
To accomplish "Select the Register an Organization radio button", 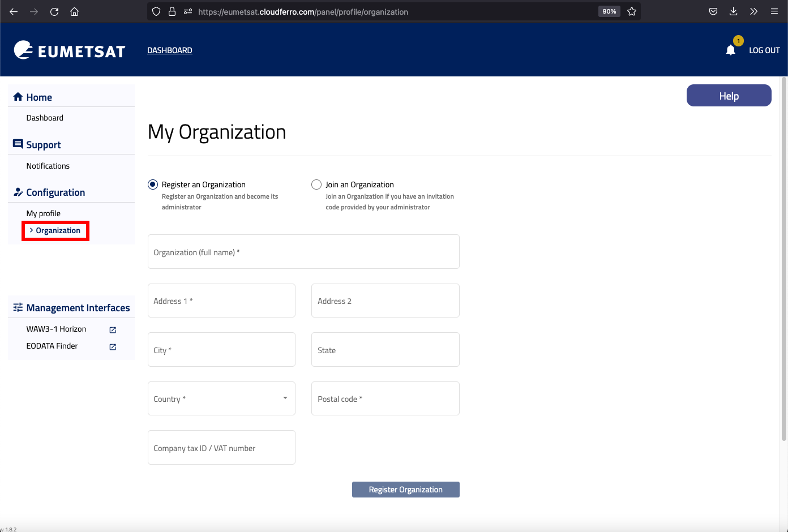I will point(153,185).
